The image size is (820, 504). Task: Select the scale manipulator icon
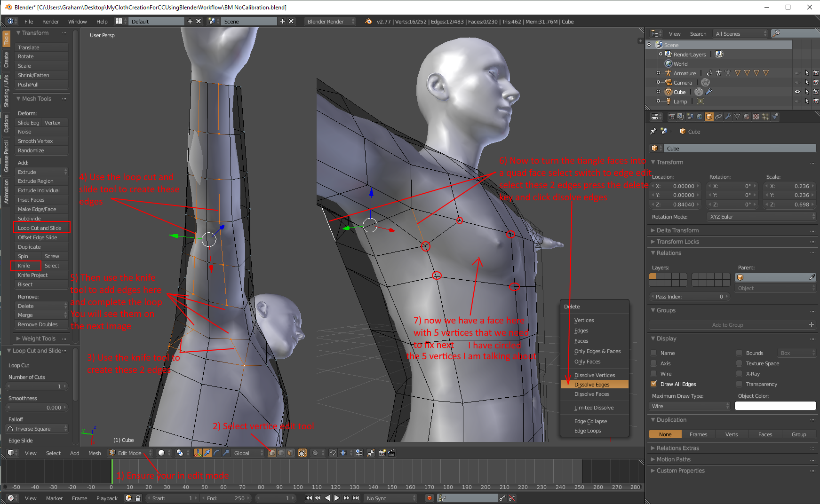coord(226,453)
